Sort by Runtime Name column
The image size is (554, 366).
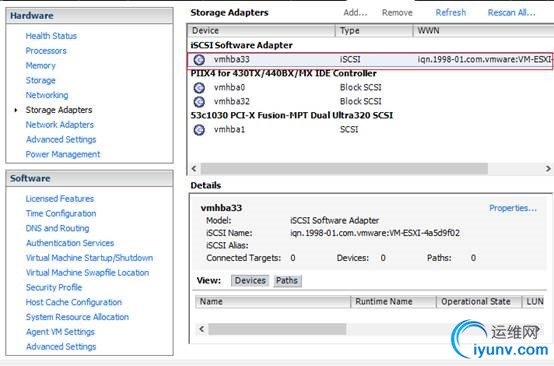tap(393, 302)
